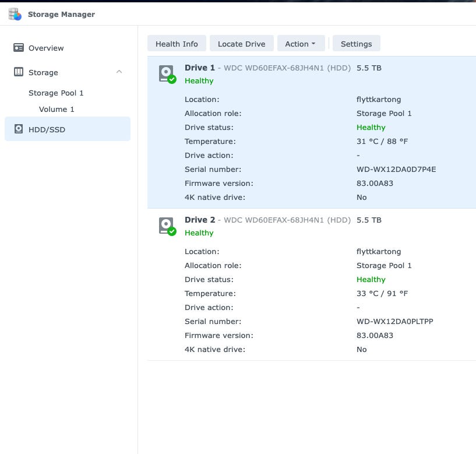Click the Overview sidebar icon
The width and height of the screenshot is (476, 454).
click(x=19, y=48)
